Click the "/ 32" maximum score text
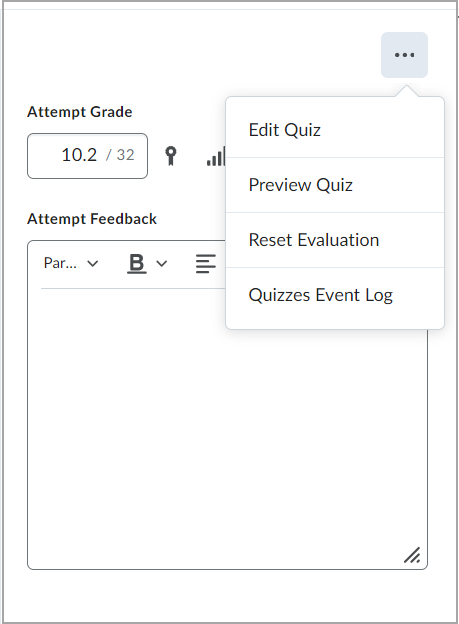The image size is (459, 624). pos(120,155)
